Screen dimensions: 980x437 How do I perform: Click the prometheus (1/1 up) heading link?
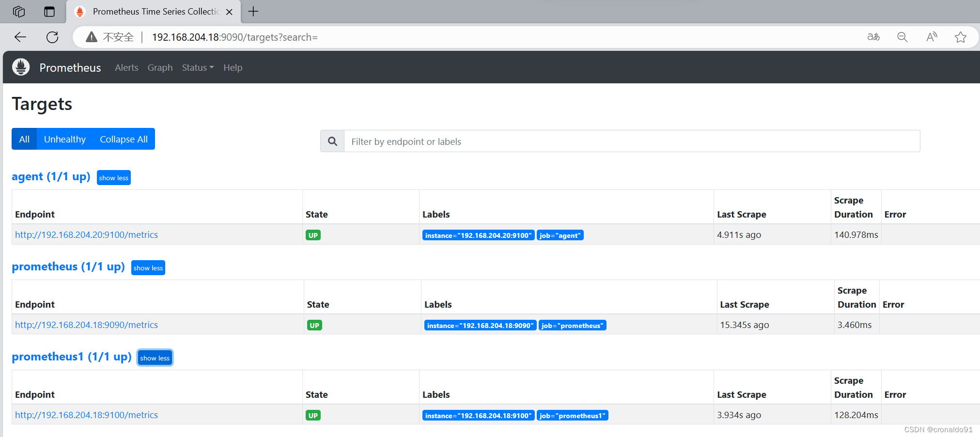click(68, 267)
